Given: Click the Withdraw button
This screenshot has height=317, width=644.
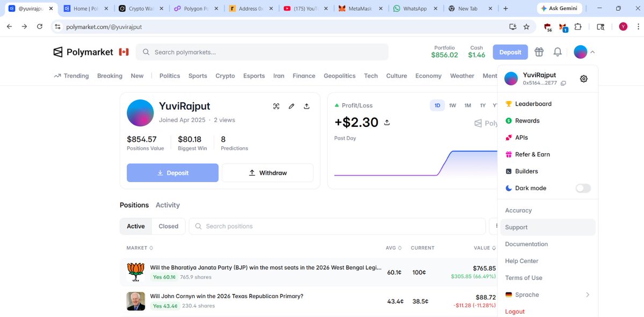Looking at the screenshot, I should pos(268,173).
